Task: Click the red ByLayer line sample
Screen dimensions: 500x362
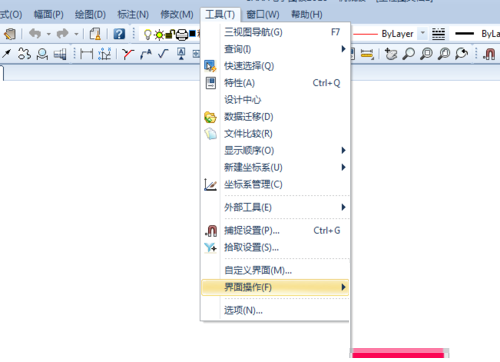Action: click(365, 34)
